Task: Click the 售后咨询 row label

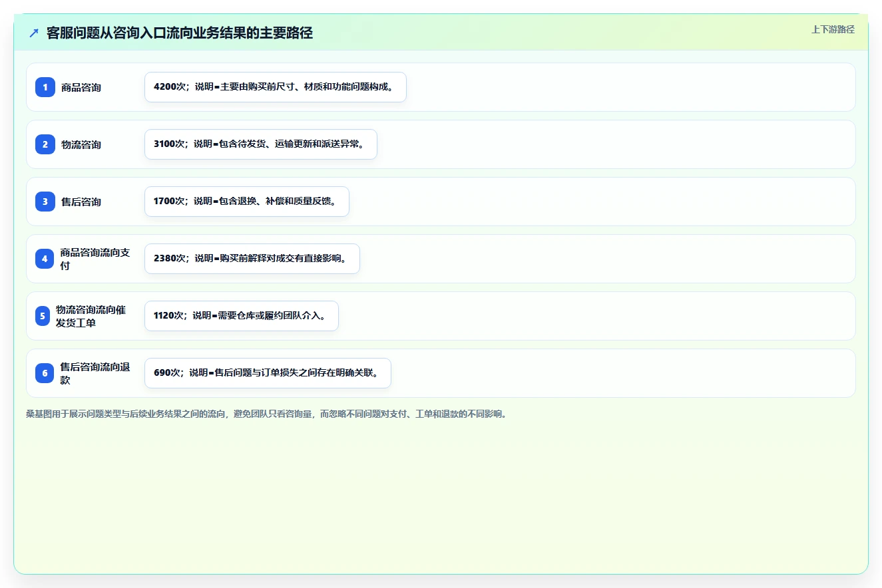Action: (x=81, y=202)
